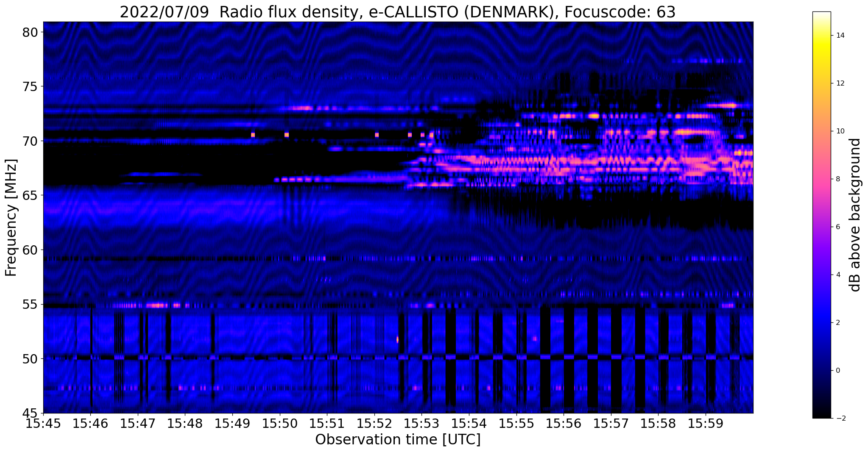Click the colorbar tick value 4
The height and width of the screenshot is (452, 868).
[x=838, y=275]
